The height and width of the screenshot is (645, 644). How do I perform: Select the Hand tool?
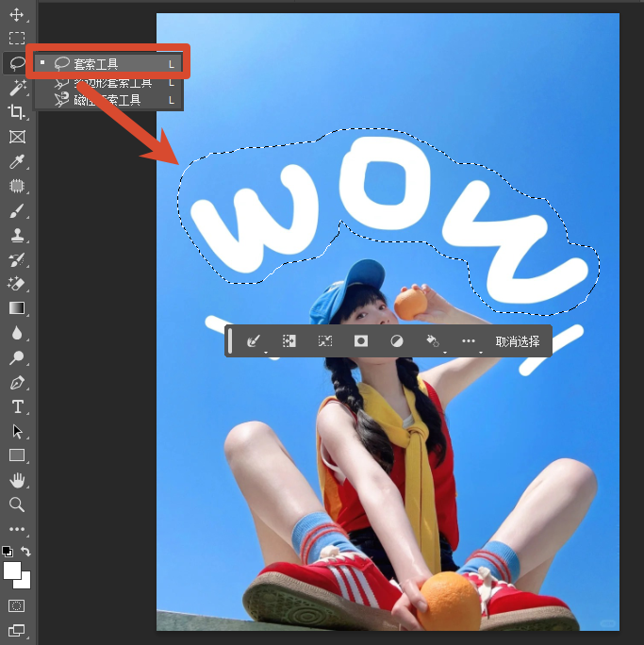click(16, 480)
